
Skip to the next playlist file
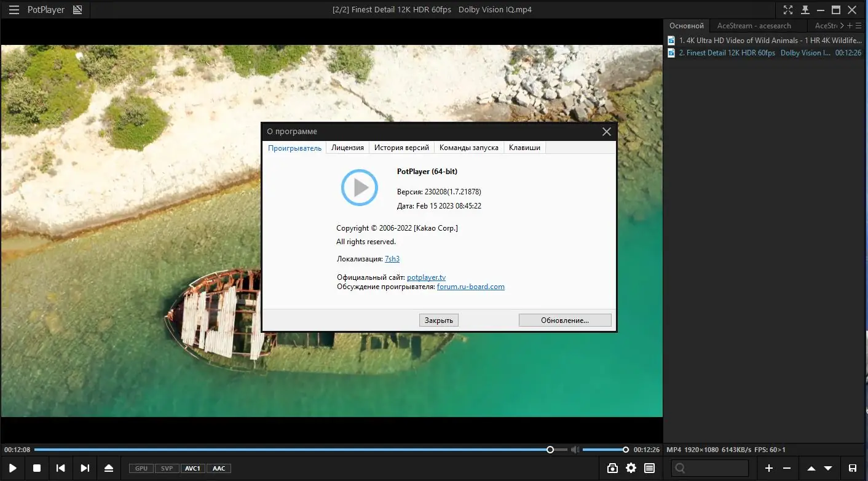(85, 468)
